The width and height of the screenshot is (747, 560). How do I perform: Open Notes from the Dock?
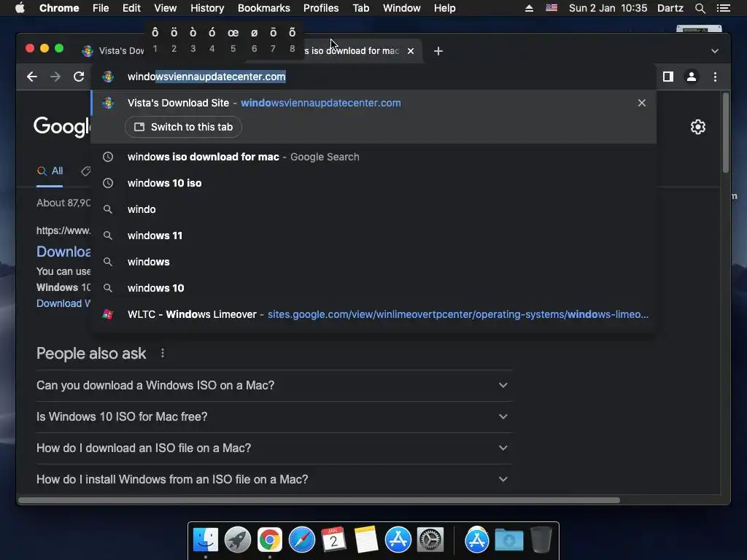pos(366,540)
